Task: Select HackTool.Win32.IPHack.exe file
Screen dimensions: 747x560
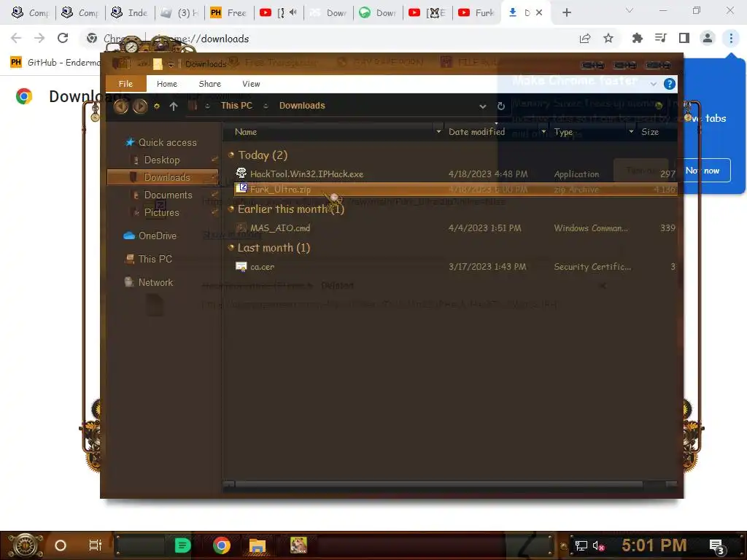Action: click(x=455, y=174)
